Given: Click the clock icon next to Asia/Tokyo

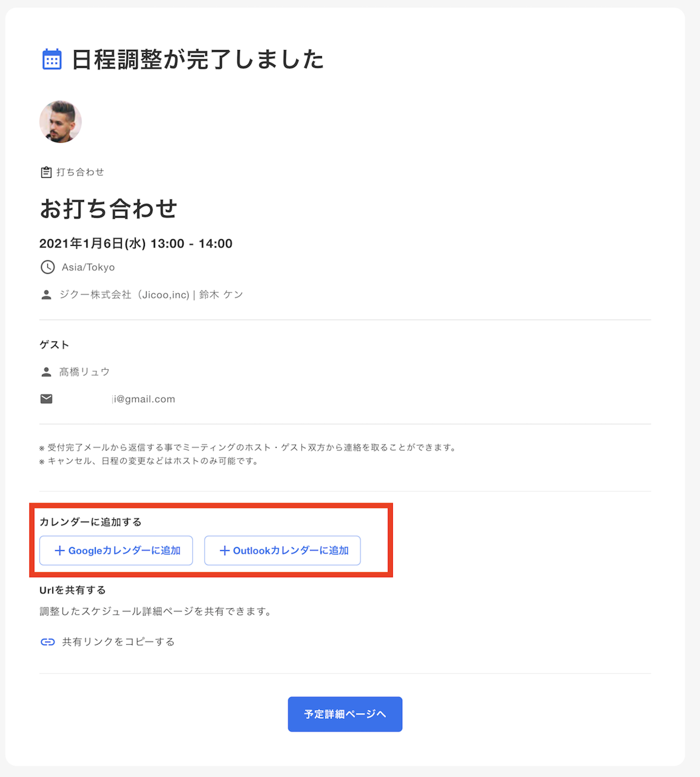Looking at the screenshot, I should tap(48, 267).
